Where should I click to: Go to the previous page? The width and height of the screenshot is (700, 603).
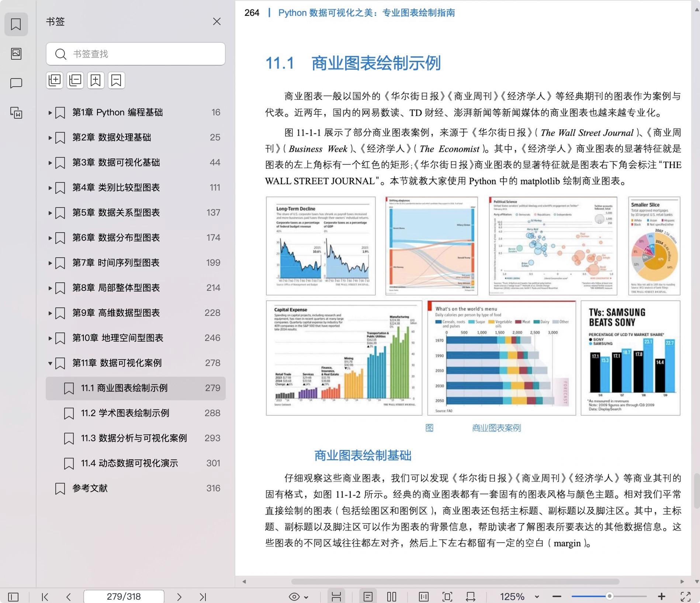[69, 597]
